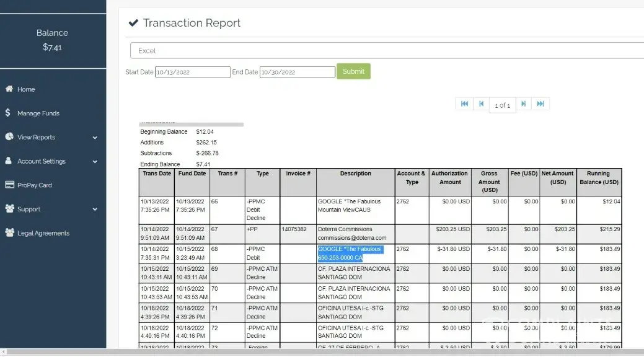The height and width of the screenshot is (357, 644).
Task: Advance to the next report page
Action: 523,104
